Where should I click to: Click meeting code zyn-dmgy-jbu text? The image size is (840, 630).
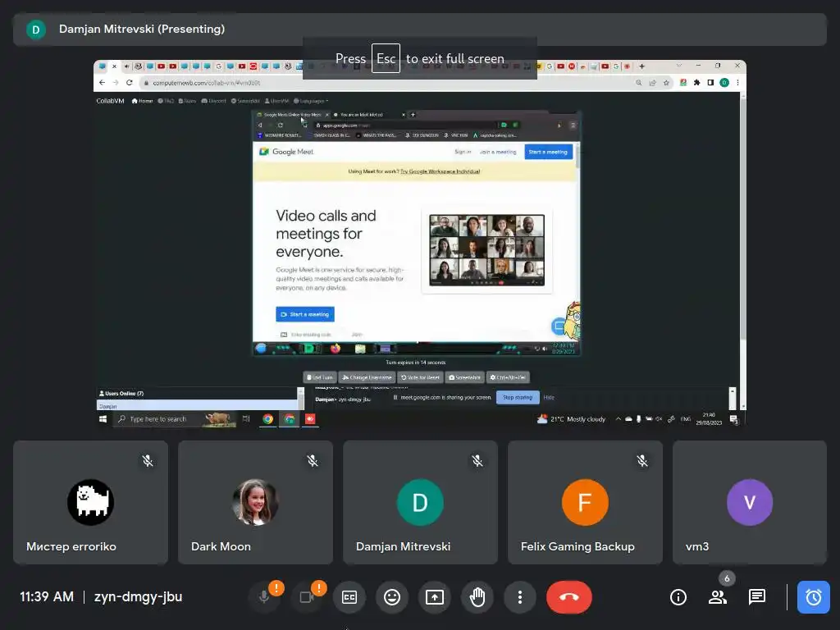click(x=138, y=597)
